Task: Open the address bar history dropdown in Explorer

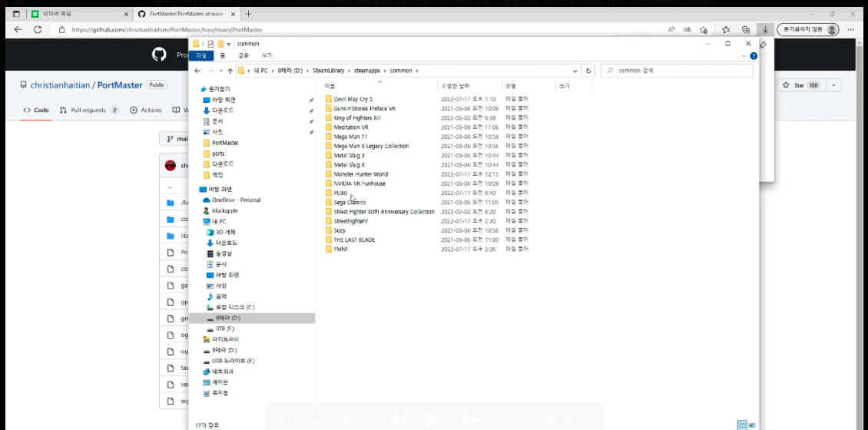Action: pyautogui.click(x=576, y=71)
